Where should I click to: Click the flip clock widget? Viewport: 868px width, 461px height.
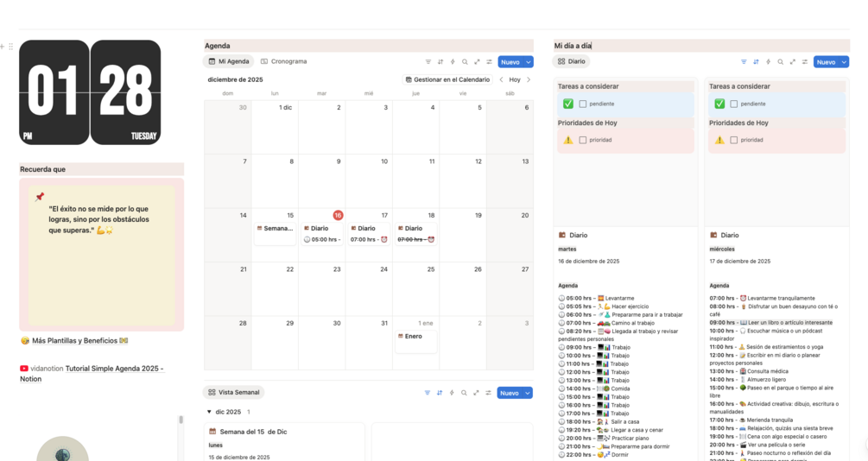90,92
